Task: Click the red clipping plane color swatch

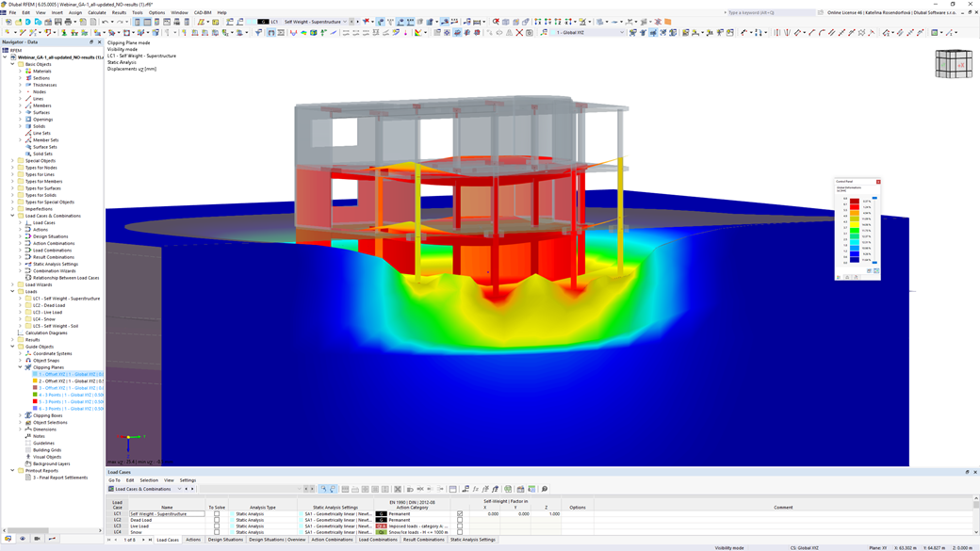Action: 35,401
